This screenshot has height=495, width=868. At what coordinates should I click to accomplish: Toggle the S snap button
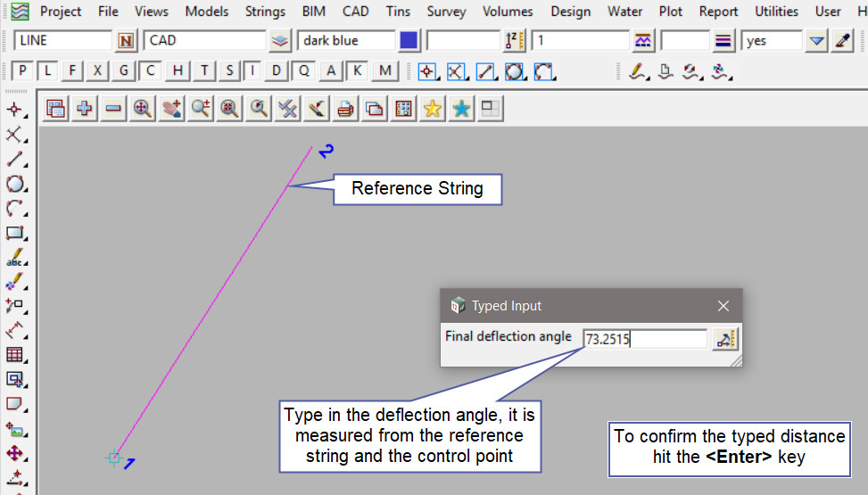click(229, 70)
